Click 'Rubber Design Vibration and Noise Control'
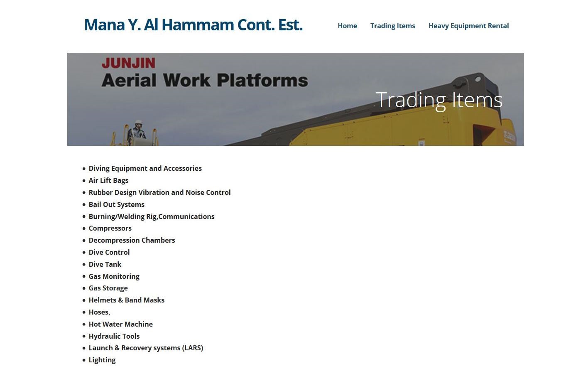588x369 pixels. 159,192
